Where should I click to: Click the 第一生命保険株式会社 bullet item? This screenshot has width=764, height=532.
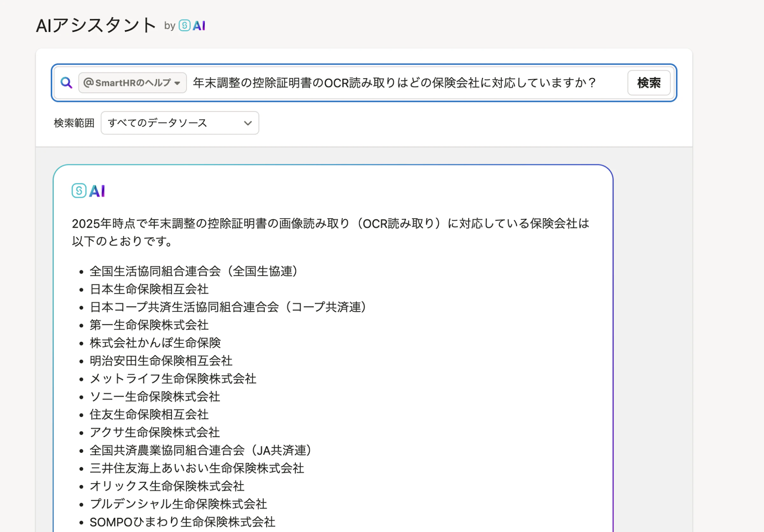149,325
